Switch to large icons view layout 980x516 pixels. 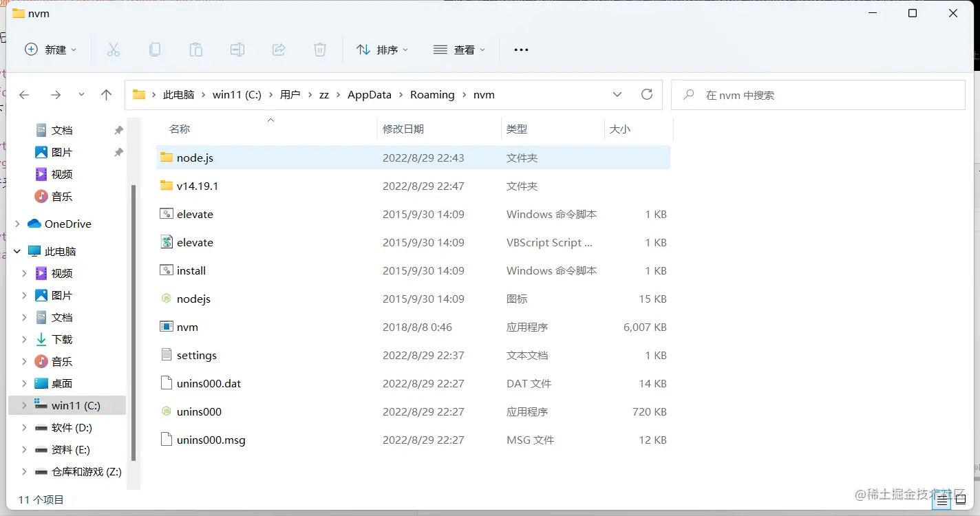coord(960,501)
